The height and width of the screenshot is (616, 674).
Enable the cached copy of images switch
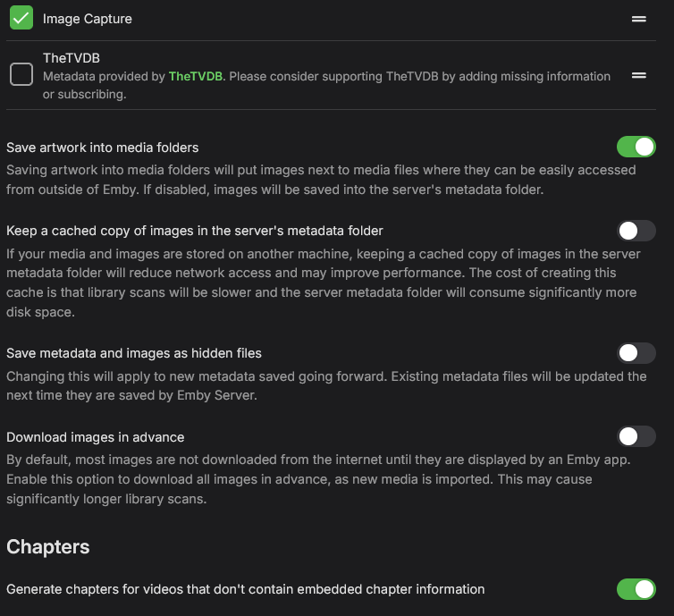click(x=636, y=231)
